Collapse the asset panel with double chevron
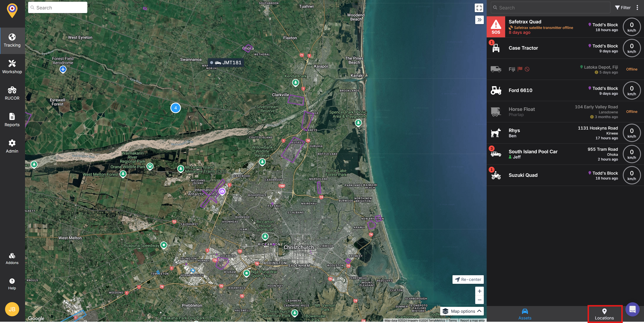Viewport: 644px width, 323px height. [479, 20]
